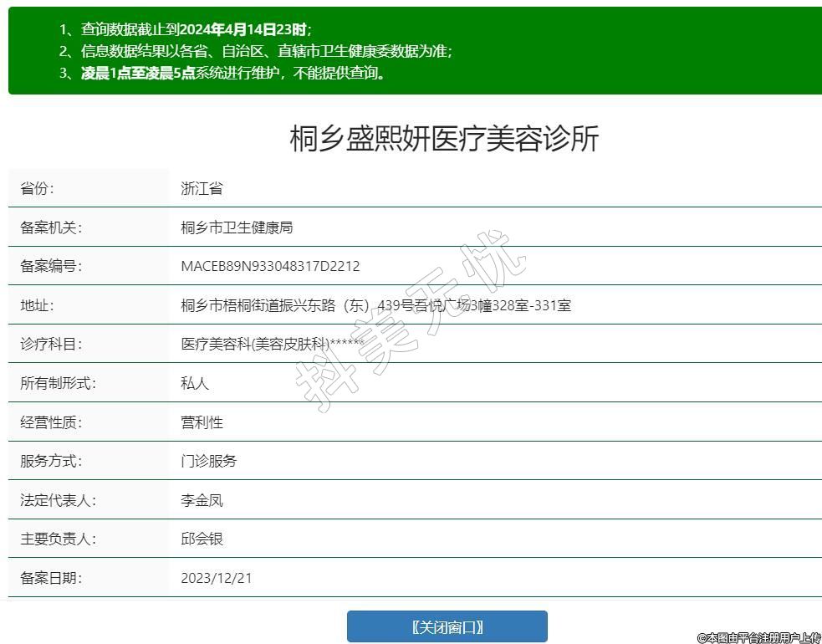822x644 pixels.
Task: Click the 备案日期 row label
Action: tap(51, 578)
